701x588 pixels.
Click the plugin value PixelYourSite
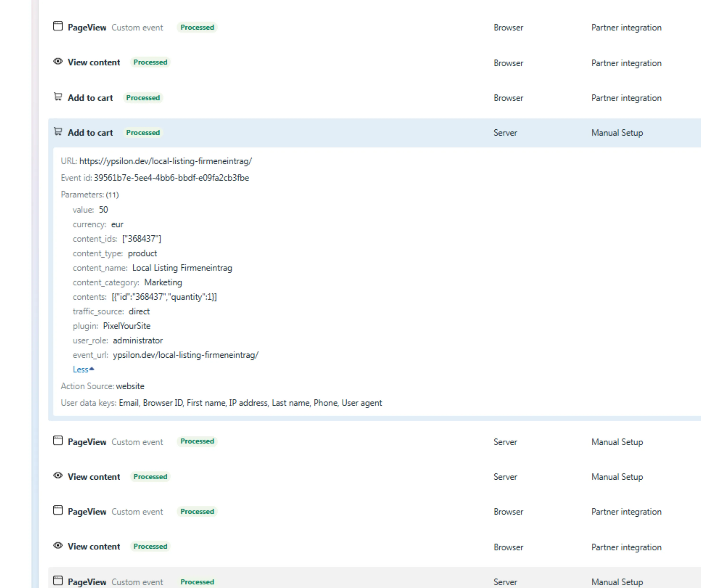pyautogui.click(x=126, y=326)
